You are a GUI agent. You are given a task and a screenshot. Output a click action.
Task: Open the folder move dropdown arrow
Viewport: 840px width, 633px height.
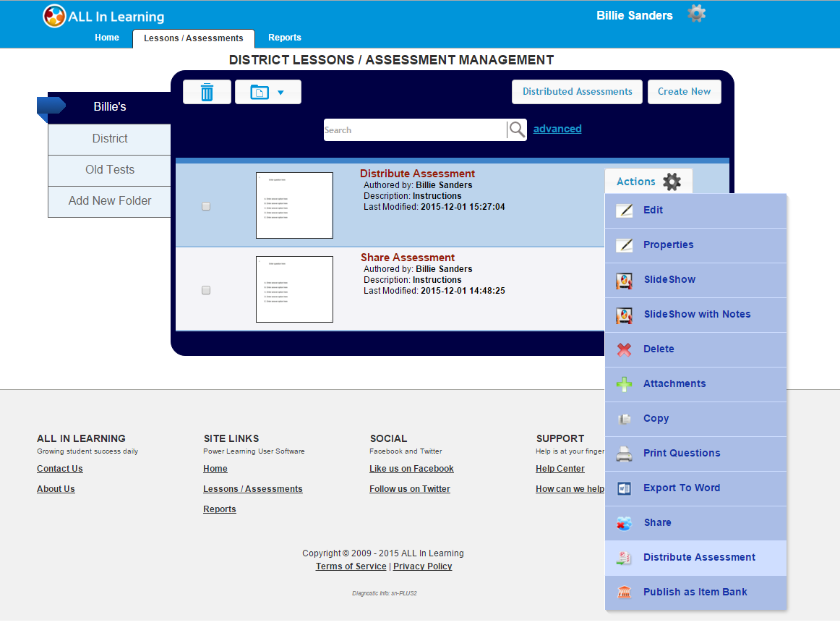coord(280,93)
